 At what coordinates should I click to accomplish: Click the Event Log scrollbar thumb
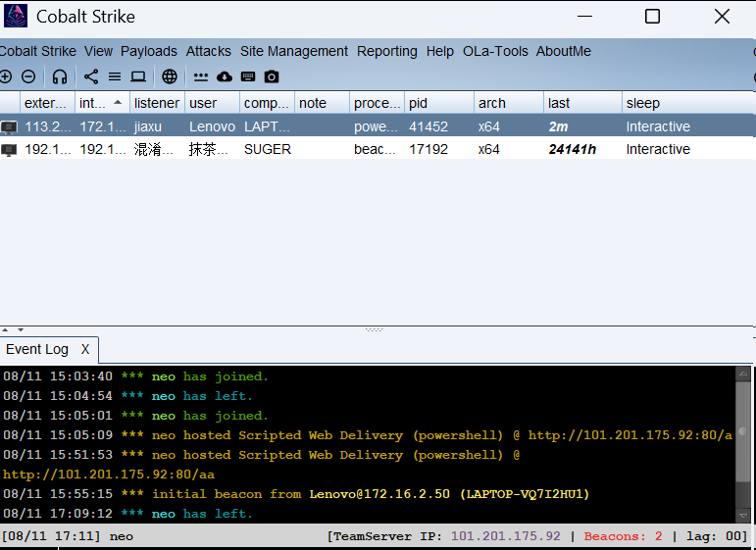pos(743,431)
